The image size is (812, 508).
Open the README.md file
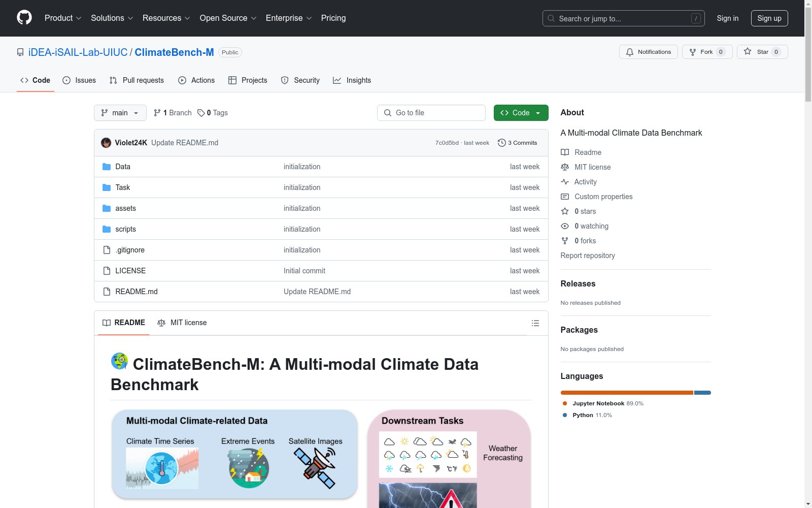click(137, 292)
